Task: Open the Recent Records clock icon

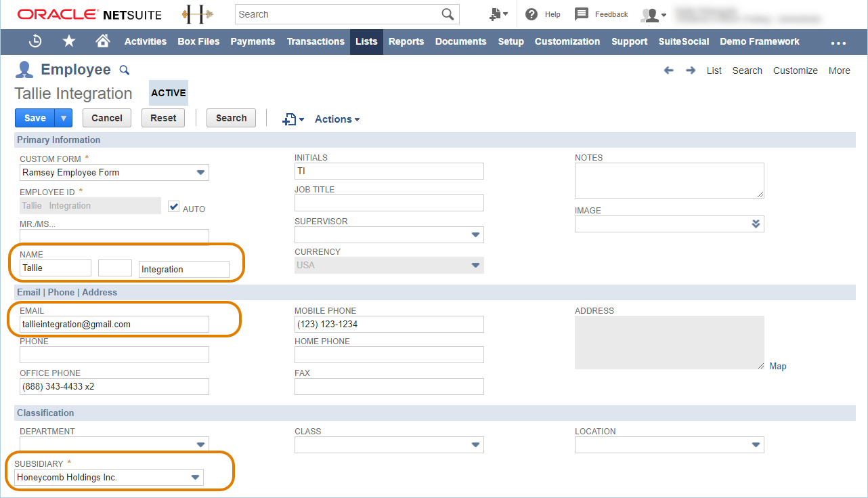Action: pos(35,41)
